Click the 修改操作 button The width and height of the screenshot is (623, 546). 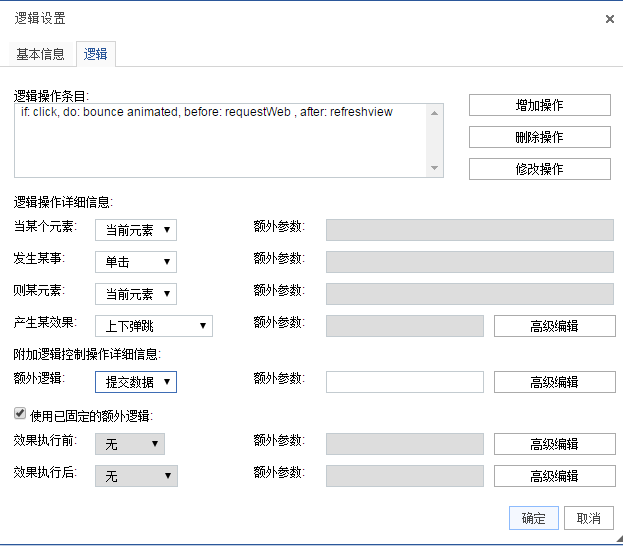point(540,169)
